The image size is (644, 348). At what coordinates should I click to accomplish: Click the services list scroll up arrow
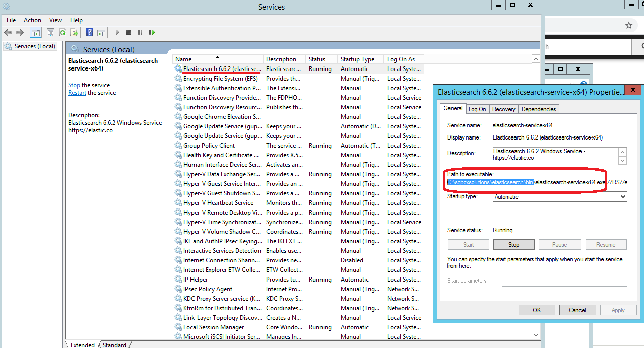point(536,59)
